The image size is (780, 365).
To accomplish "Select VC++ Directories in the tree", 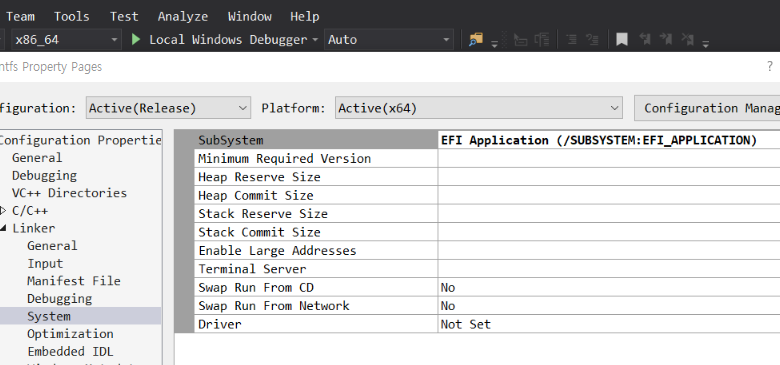I will [69, 193].
